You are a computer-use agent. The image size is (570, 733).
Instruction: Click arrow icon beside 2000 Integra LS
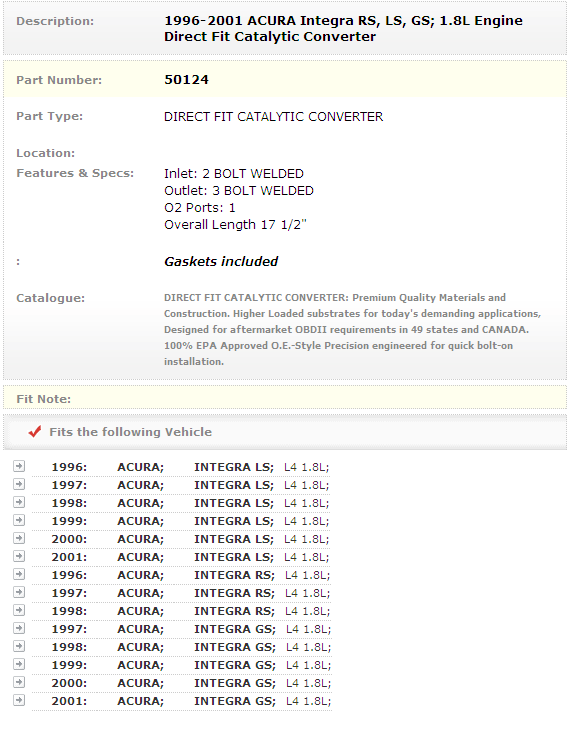click(x=19, y=538)
